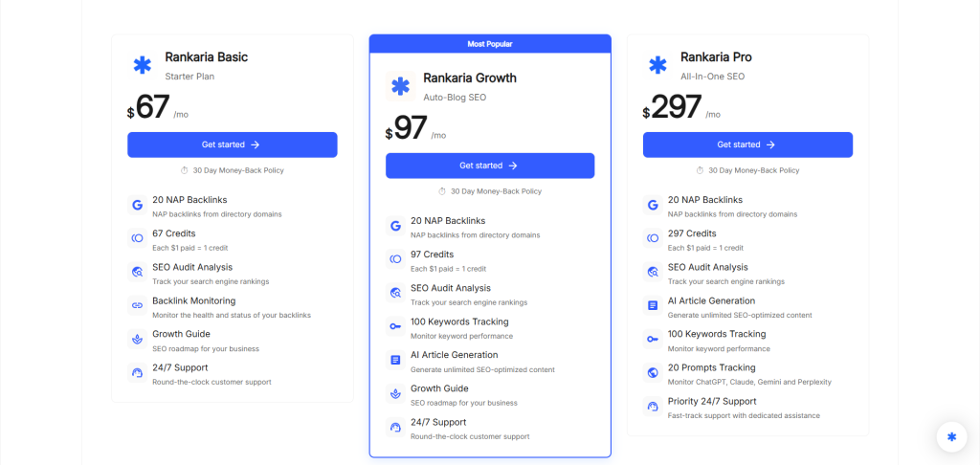Click the Backlink Monitoring feature text
The image size is (980, 465).
pyautogui.click(x=193, y=300)
